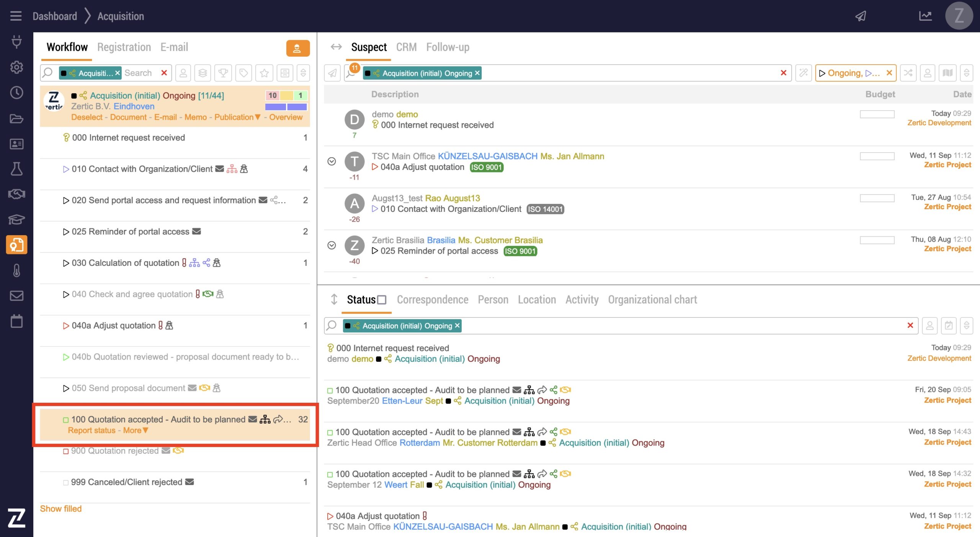Viewport: 980px width, 537px height.
Task: Toggle the checkbox next to Status tab
Action: pos(382,299)
